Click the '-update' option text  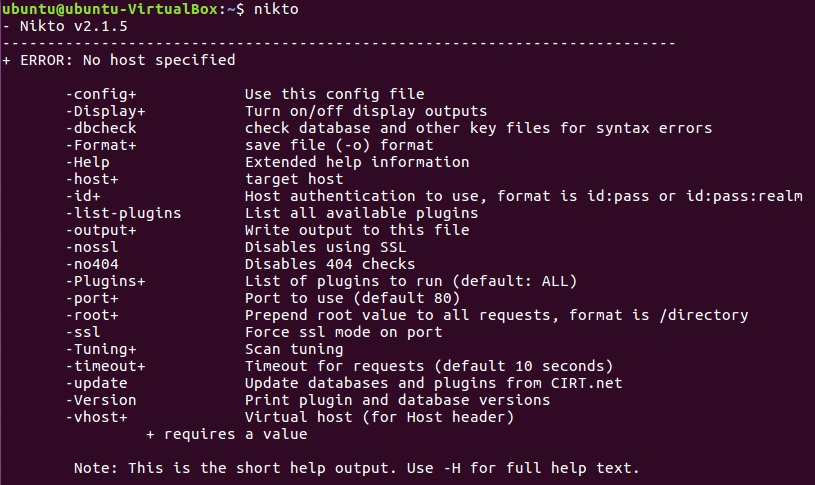[97, 383]
